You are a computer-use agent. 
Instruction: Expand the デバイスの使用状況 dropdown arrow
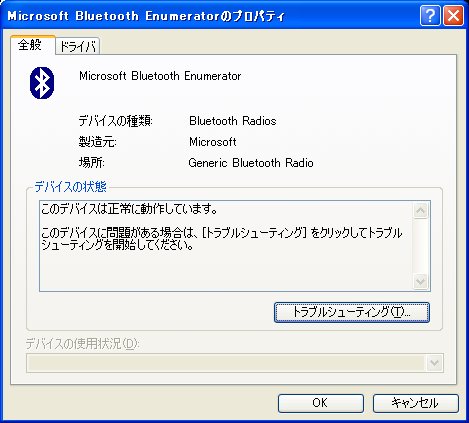pos(434,363)
